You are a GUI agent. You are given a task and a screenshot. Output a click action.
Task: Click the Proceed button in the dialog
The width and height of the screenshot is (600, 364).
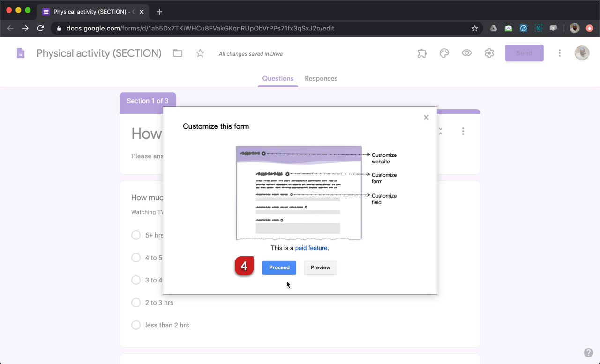coord(279,267)
